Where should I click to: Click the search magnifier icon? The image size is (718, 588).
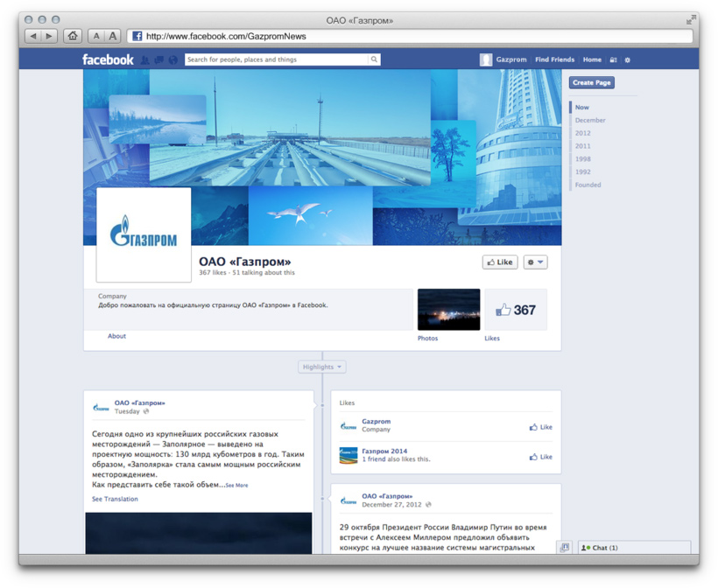[x=374, y=59]
